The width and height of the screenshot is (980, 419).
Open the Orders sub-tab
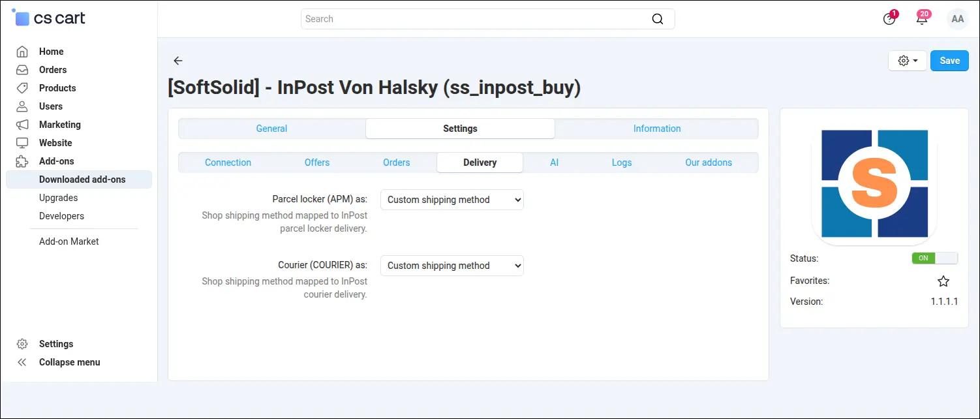(397, 163)
